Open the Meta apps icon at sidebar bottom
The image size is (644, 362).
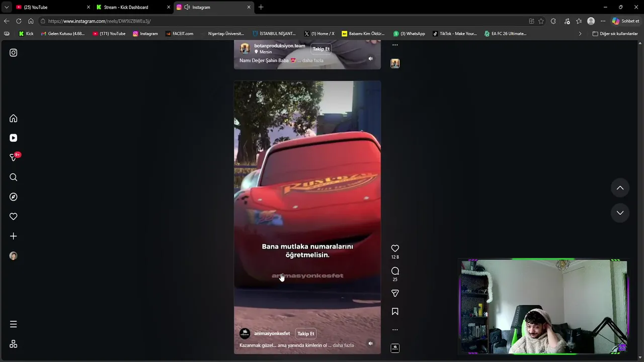pos(14,344)
